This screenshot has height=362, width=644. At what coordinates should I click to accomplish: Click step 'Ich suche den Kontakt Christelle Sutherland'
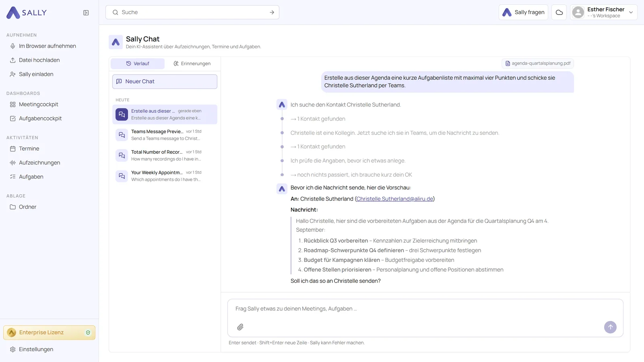click(x=346, y=105)
